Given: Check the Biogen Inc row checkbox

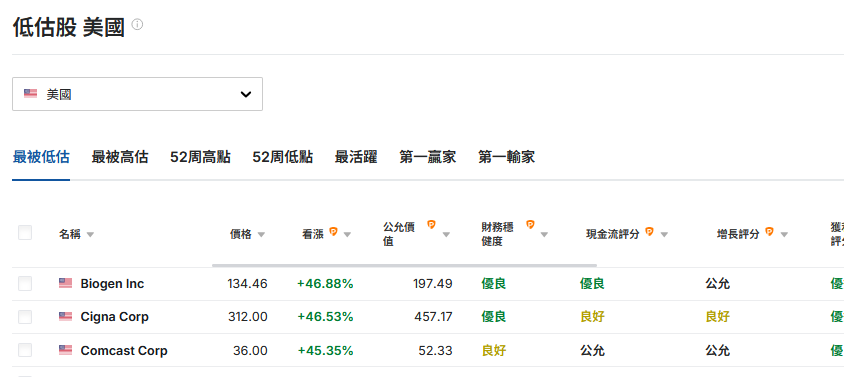Looking at the screenshot, I should [x=25, y=284].
